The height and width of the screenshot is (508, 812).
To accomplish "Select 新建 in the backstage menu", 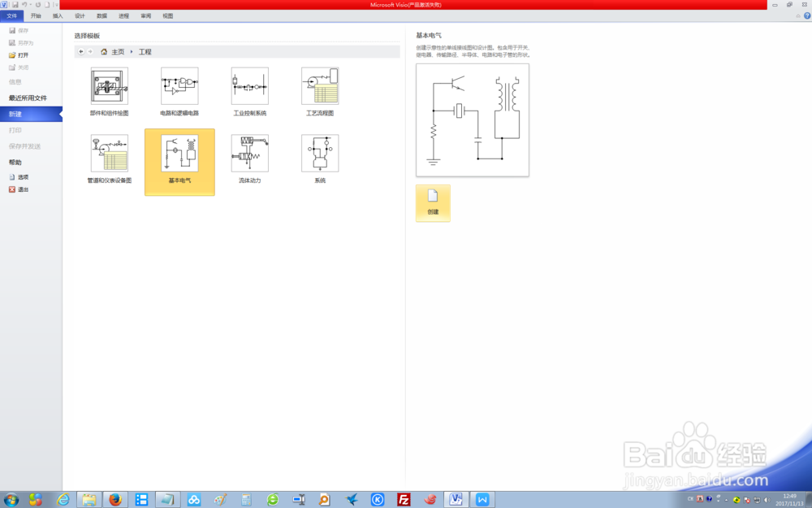I will point(31,114).
